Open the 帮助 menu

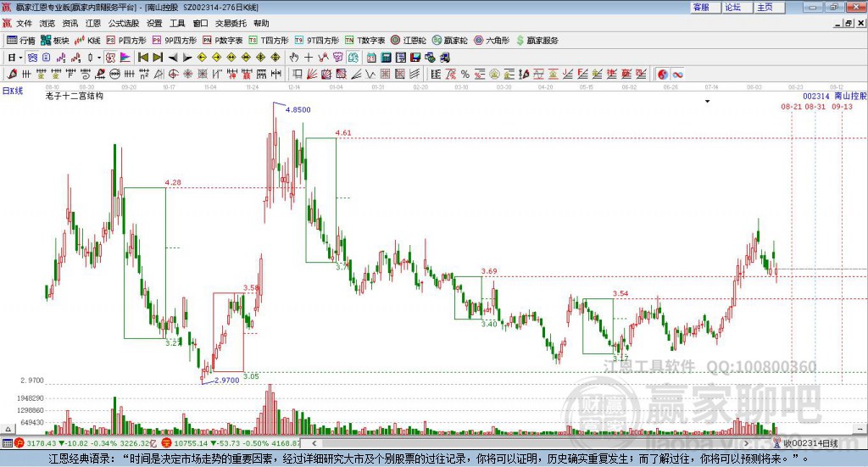[261, 23]
